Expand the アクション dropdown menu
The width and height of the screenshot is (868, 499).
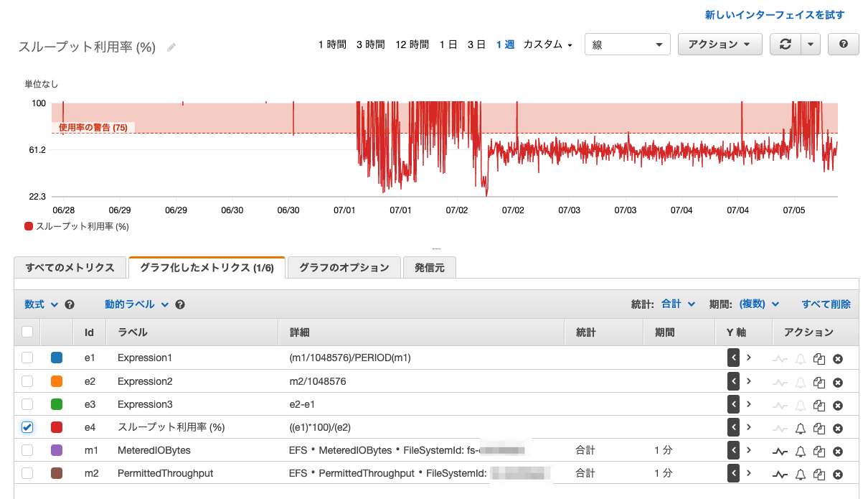720,44
